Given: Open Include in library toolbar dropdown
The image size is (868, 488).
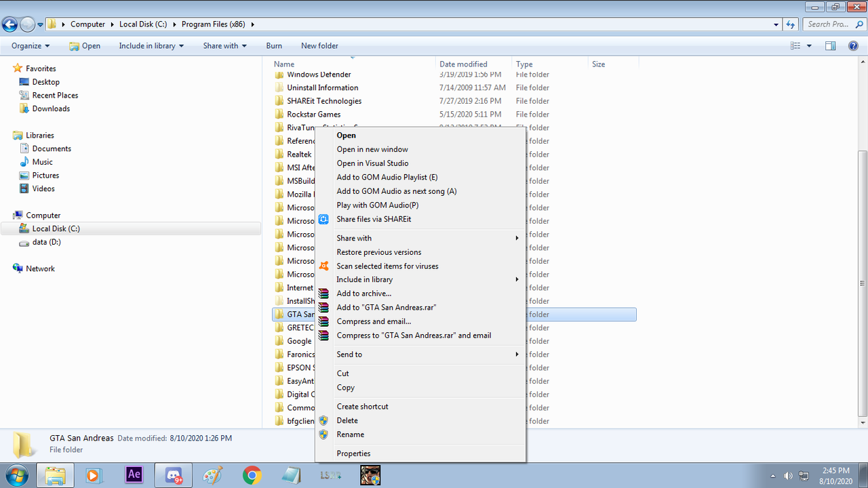Looking at the screenshot, I should [152, 46].
